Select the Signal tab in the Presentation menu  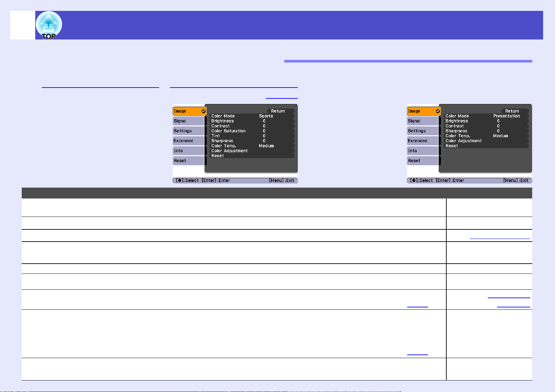pos(423,121)
